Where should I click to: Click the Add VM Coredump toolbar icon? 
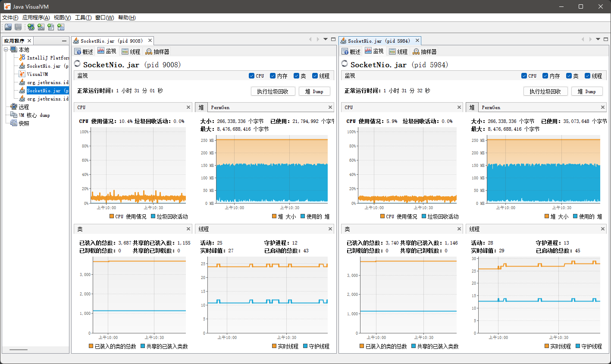click(x=51, y=27)
